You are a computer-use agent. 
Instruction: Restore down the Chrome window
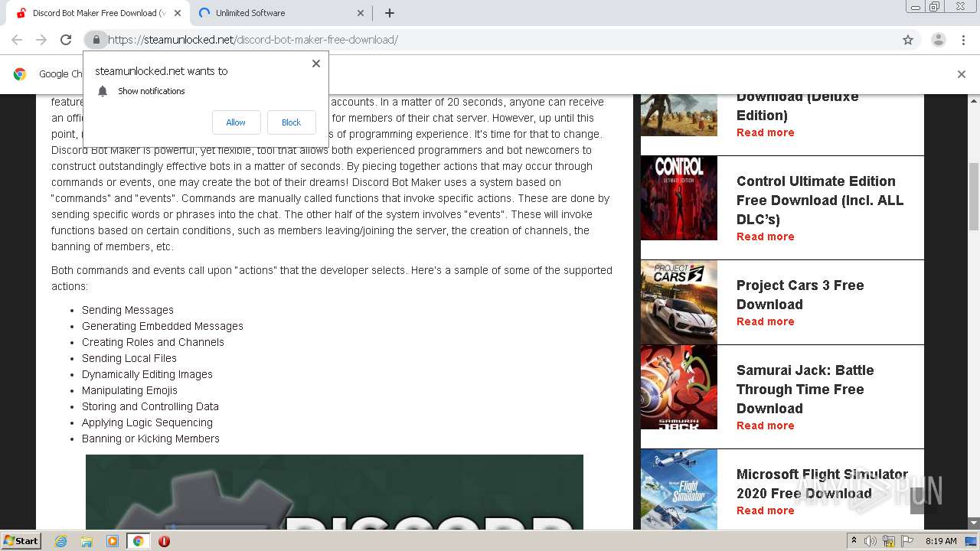coord(935,7)
